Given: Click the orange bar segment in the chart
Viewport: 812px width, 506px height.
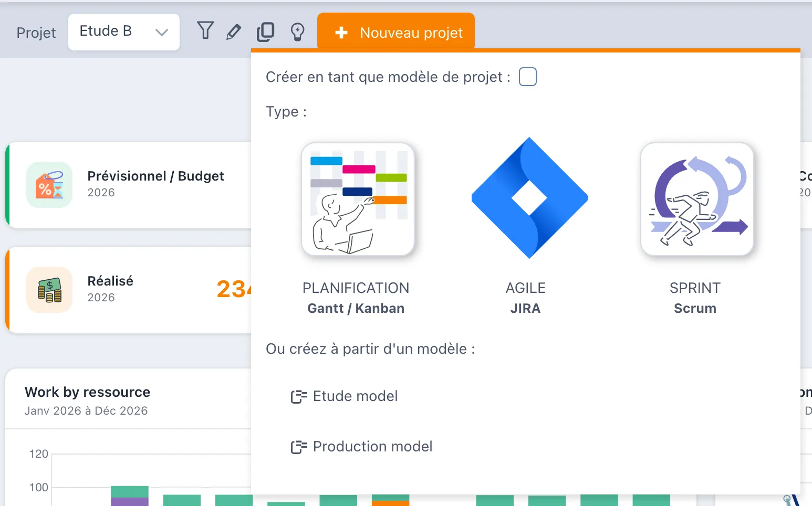Looking at the screenshot, I should [x=390, y=503].
